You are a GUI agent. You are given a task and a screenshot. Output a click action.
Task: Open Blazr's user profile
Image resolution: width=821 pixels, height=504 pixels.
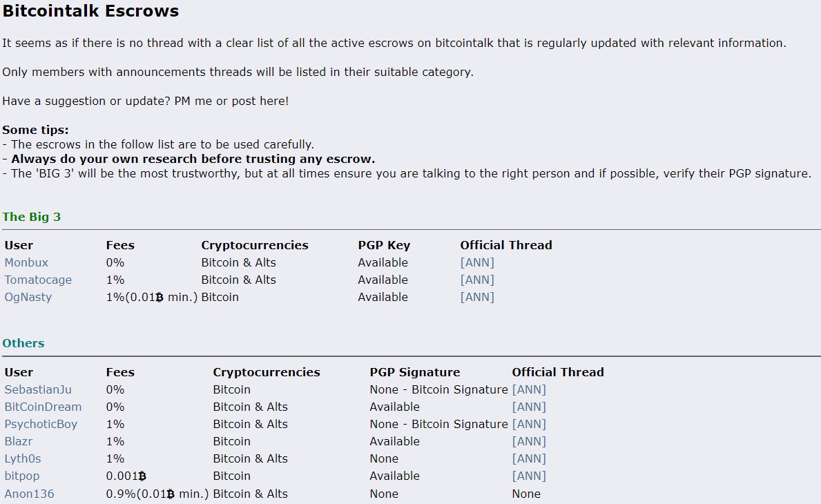(19, 441)
